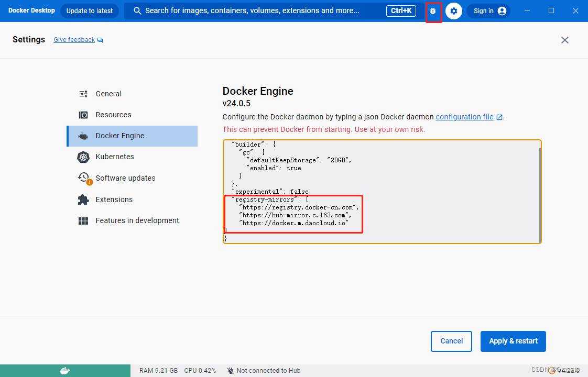
Task: Open the configuration file link
Action: tap(464, 117)
